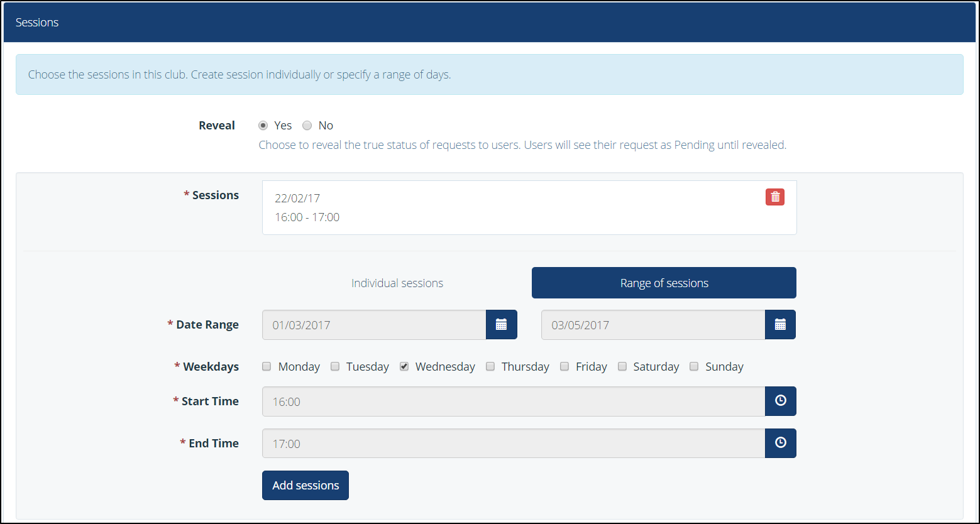Click the Reveal field label
This screenshot has height=524, width=980.
[x=217, y=125]
